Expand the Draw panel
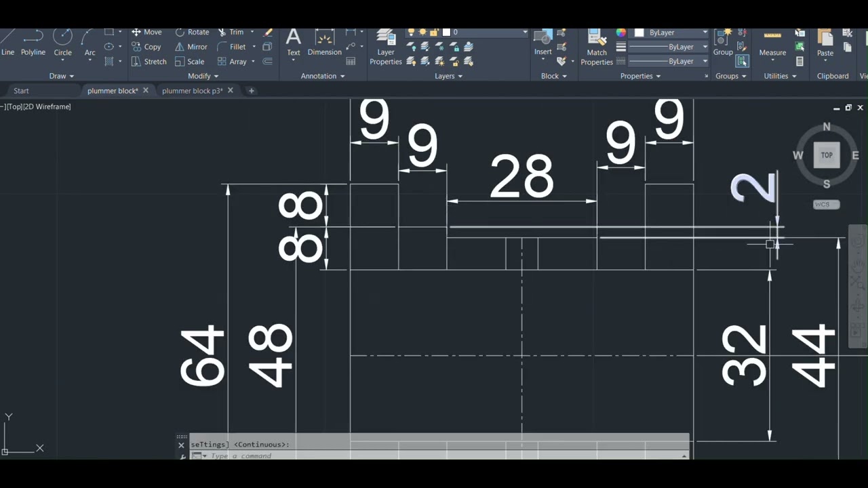 (62, 76)
